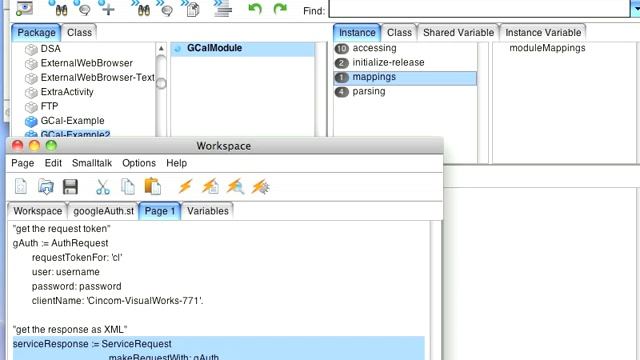
Task: Click the Debug It lightning bug icon
Action: point(260,187)
